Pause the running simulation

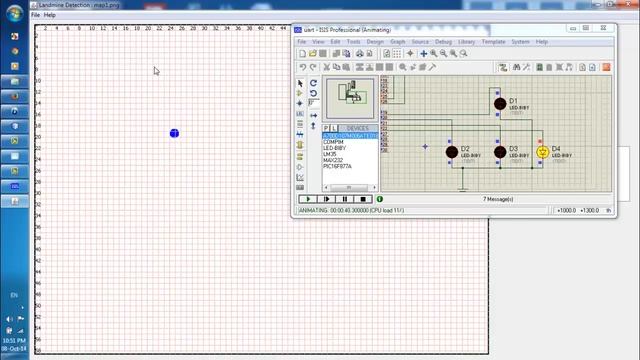pyautogui.click(x=345, y=199)
